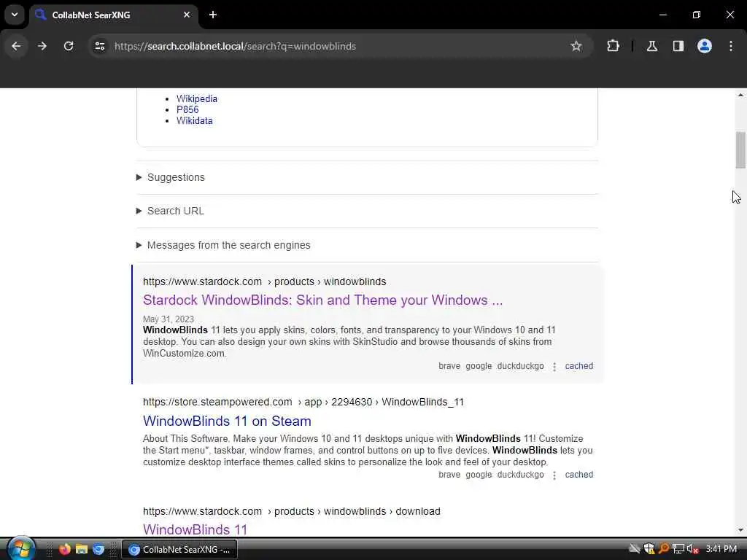
Task: Go back to the previous page
Action: pos(16,46)
